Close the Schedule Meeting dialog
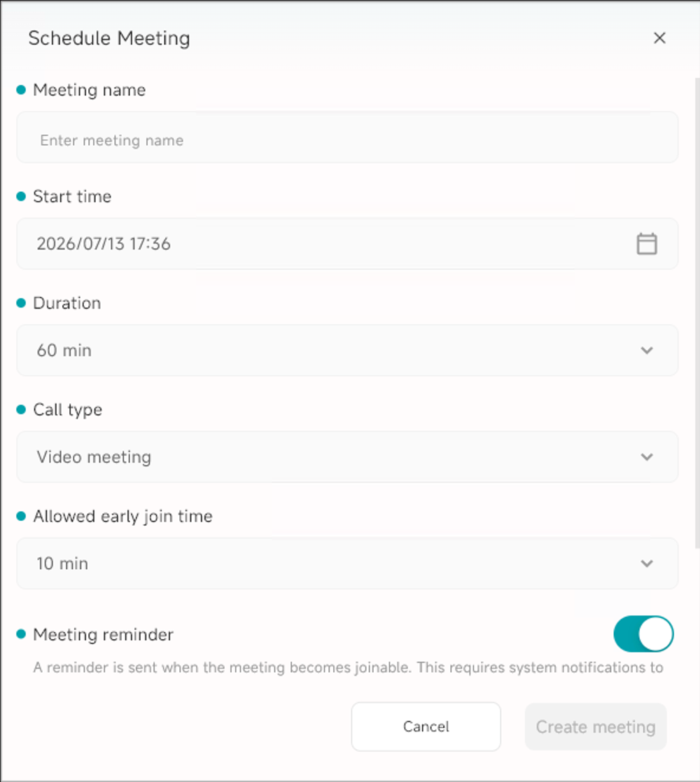Image resolution: width=700 pixels, height=782 pixels. pyautogui.click(x=659, y=38)
